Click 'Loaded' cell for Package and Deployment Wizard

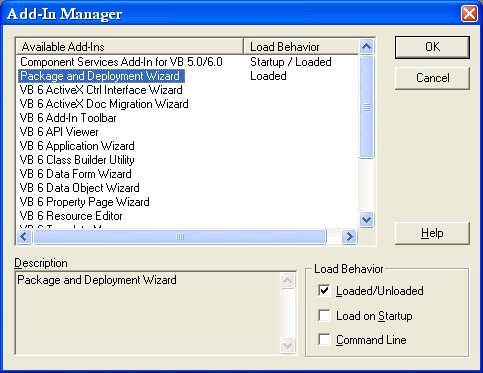pyautogui.click(x=268, y=76)
